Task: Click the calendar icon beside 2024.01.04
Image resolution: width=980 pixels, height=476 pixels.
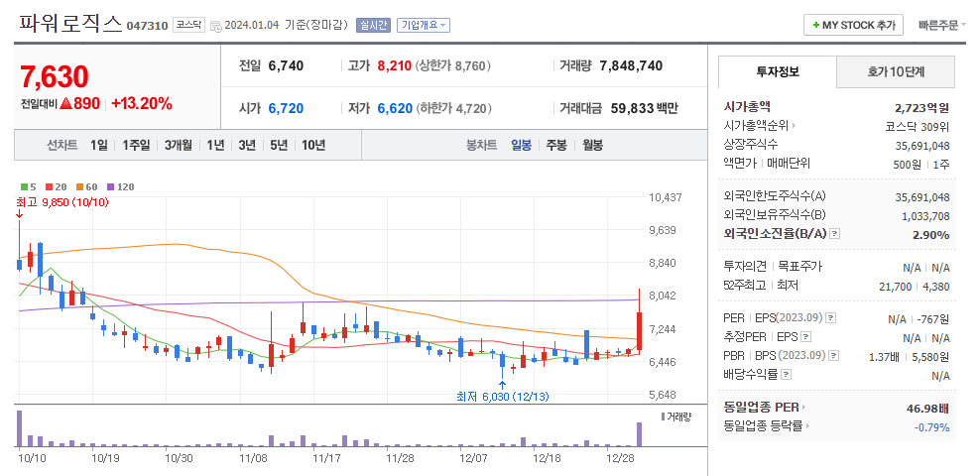Action: pyautogui.click(x=215, y=26)
